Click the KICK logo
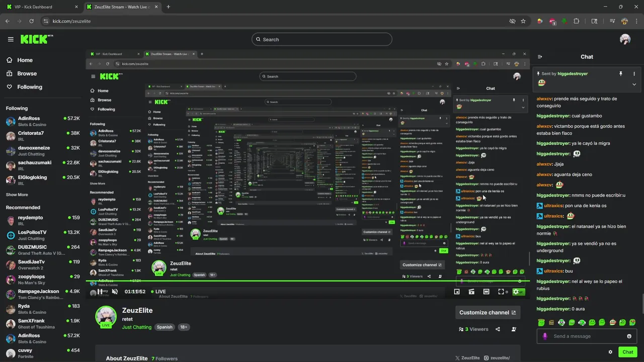The height and width of the screenshot is (362, 644). (x=37, y=39)
